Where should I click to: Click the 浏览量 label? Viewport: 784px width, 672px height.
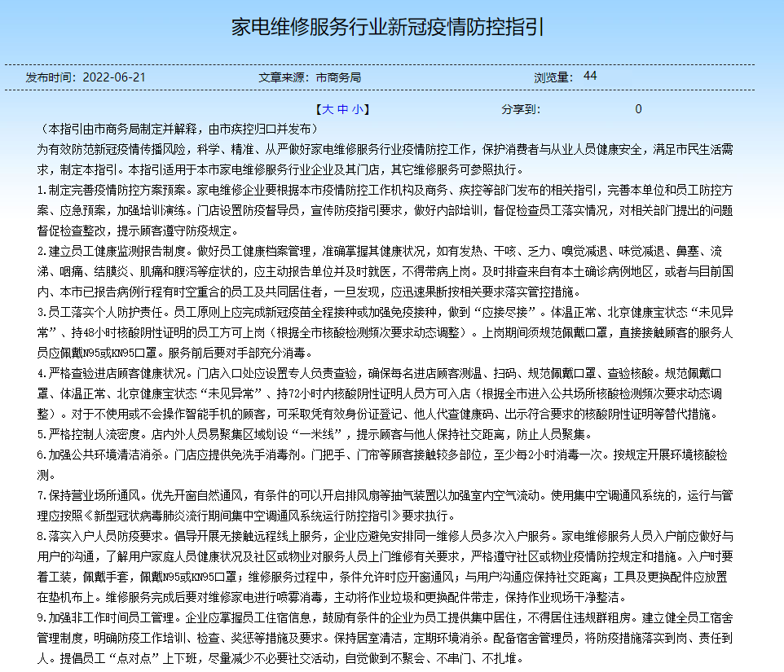tap(553, 77)
